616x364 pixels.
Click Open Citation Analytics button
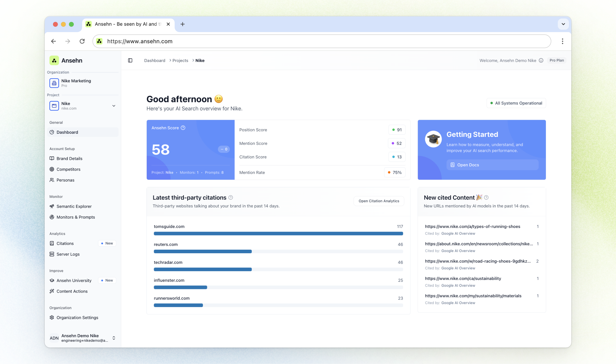pos(379,201)
